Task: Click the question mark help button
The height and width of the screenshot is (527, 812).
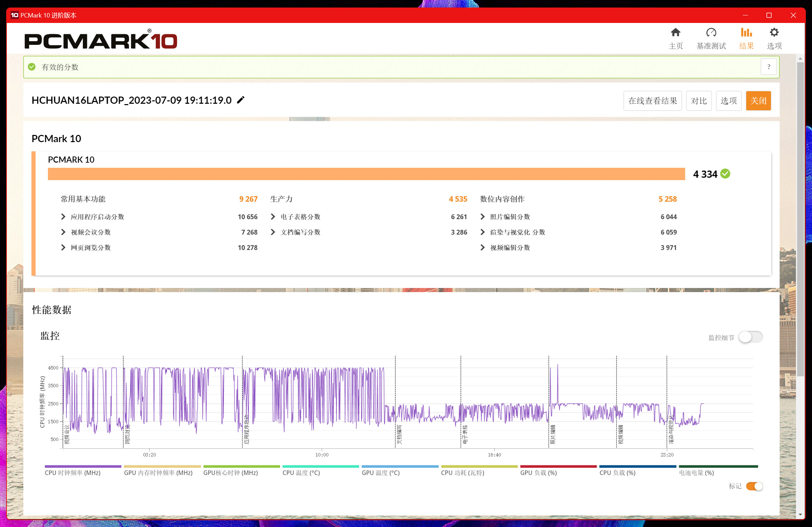Action: pos(769,67)
